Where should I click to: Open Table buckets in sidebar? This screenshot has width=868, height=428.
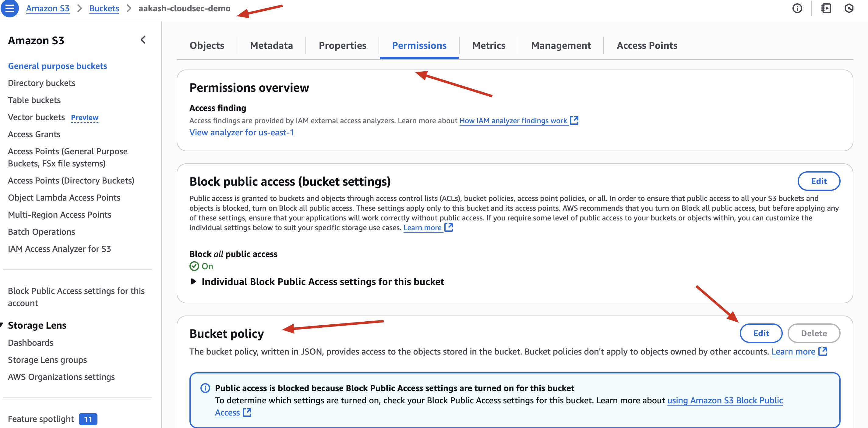coord(34,100)
